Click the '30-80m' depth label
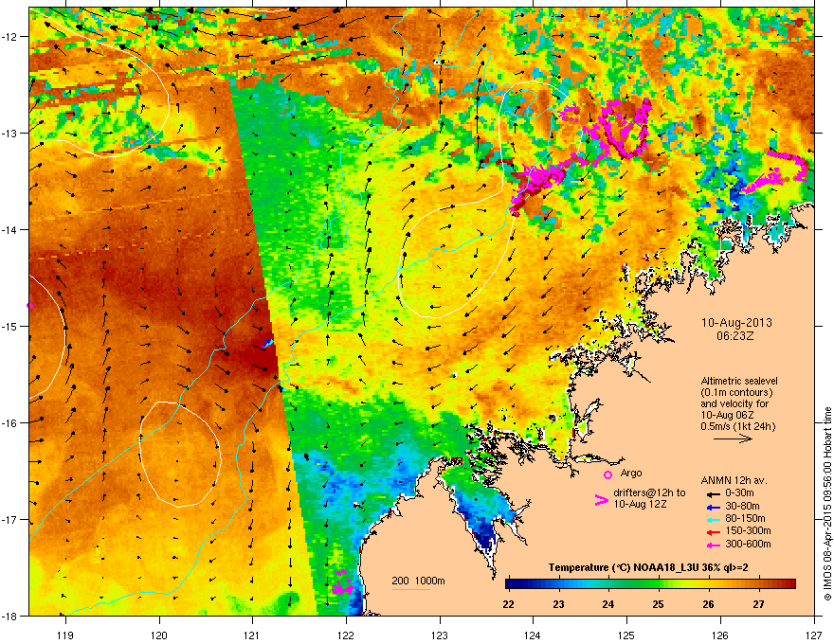Viewport: 834px width, 644px height. (742, 506)
